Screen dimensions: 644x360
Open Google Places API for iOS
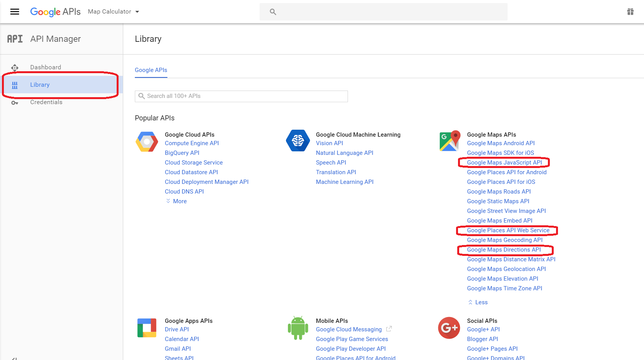click(501, 182)
